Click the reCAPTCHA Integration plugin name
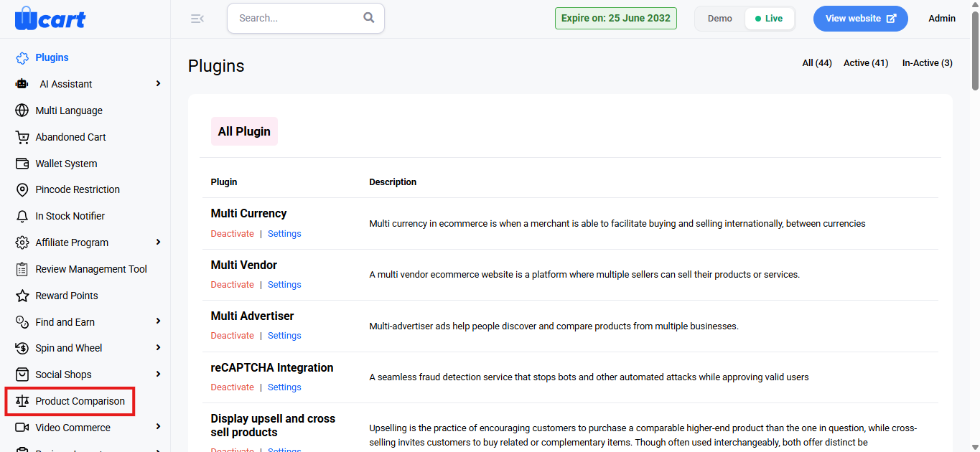The width and height of the screenshot is (980, 452). pos(272,368)
